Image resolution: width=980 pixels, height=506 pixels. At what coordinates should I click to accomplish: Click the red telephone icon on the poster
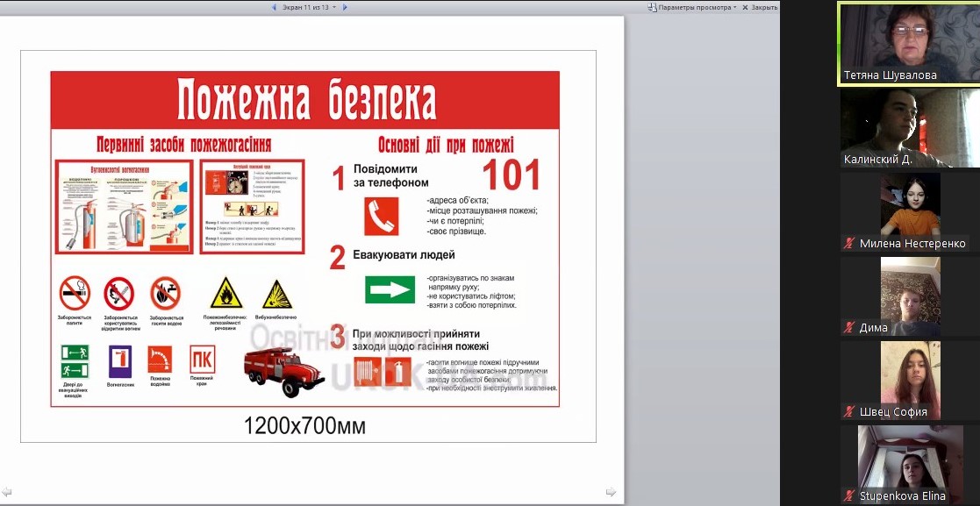click(x=382, y=216)
